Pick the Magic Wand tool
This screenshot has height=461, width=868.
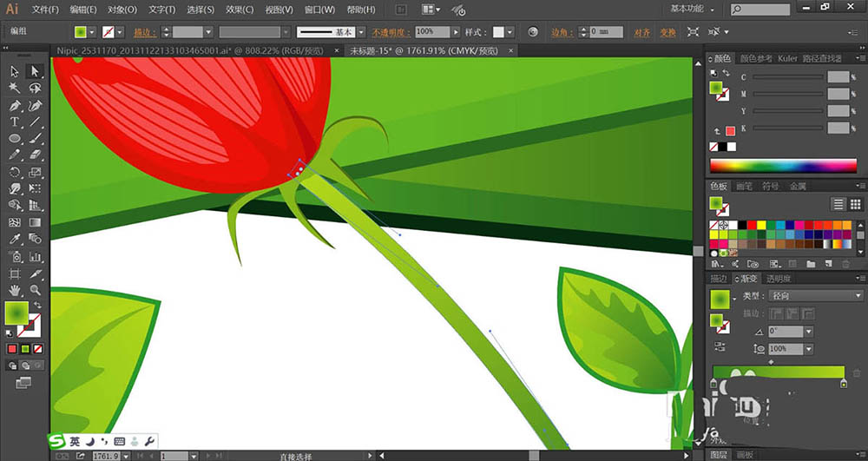(x=15, y=88)
